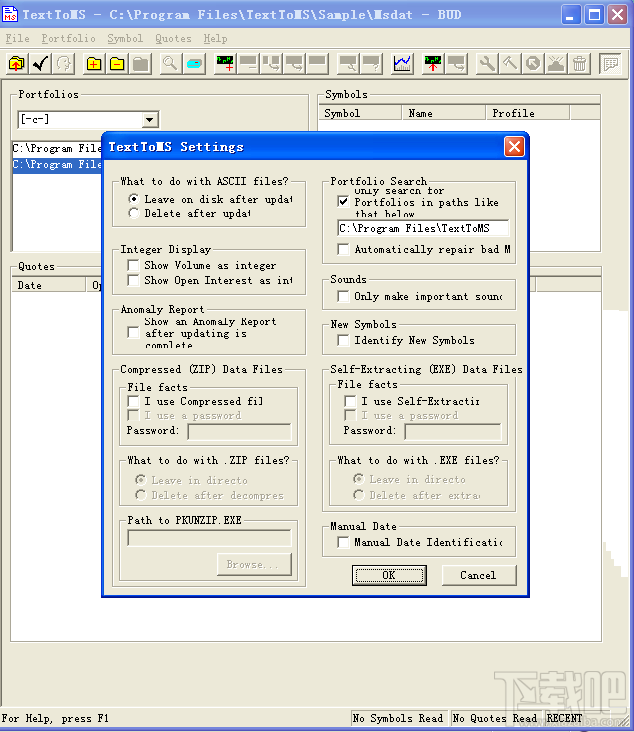Click Cancel in Settings dialog
The width and height of the screenshot is (634, 732).
[479, 575]
